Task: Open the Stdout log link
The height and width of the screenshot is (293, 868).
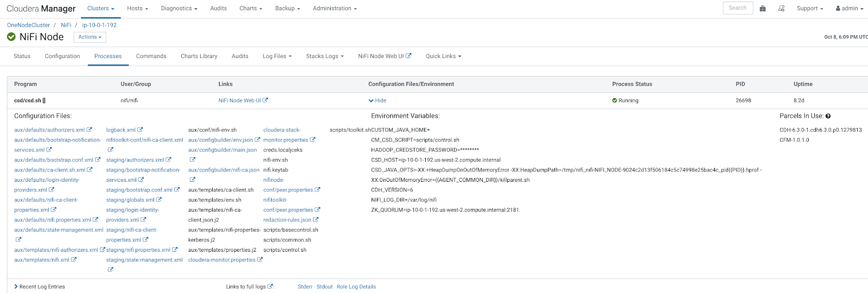Action: tap(324, 286)
